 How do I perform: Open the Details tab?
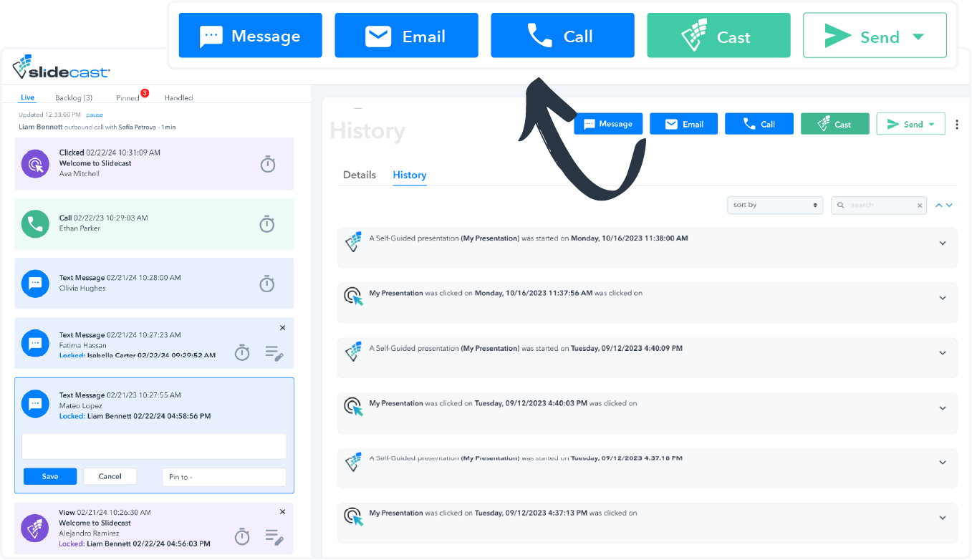359,175
